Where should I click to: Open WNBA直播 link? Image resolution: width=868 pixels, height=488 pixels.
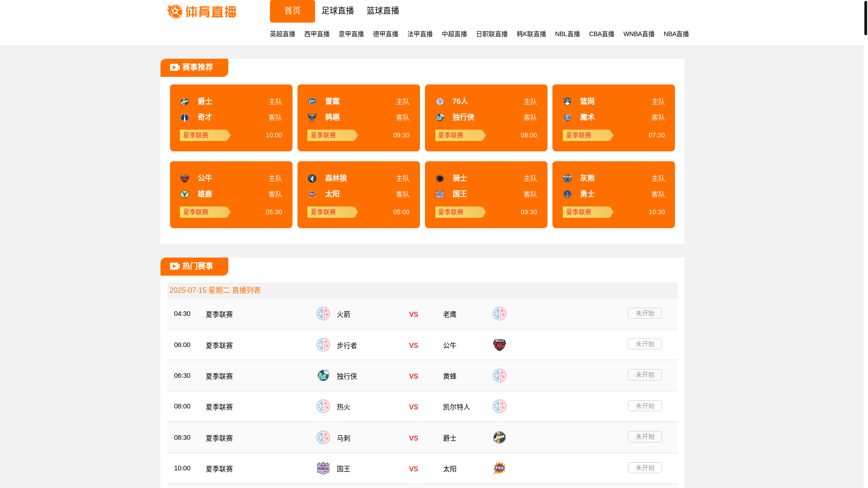point(639,34)
